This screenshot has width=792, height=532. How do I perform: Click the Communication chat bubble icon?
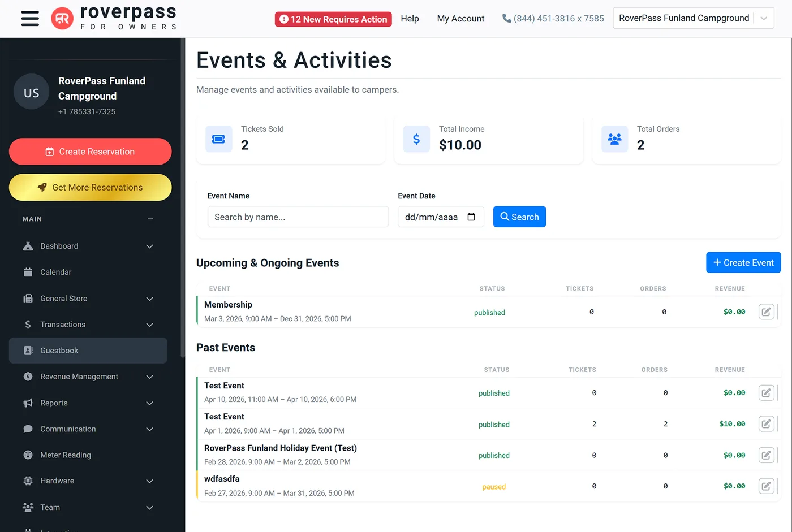pyautogui.click(x=28, y=429)
